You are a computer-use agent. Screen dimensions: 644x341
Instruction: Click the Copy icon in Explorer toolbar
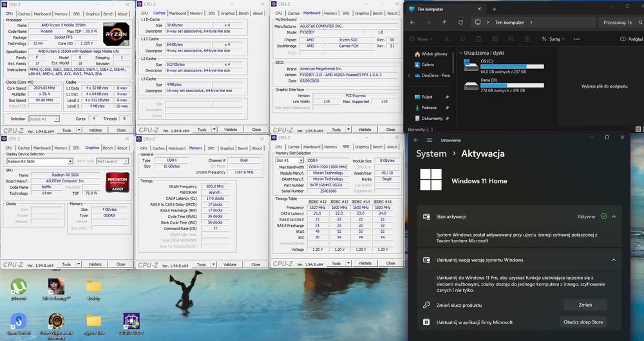tap(462, 39)
